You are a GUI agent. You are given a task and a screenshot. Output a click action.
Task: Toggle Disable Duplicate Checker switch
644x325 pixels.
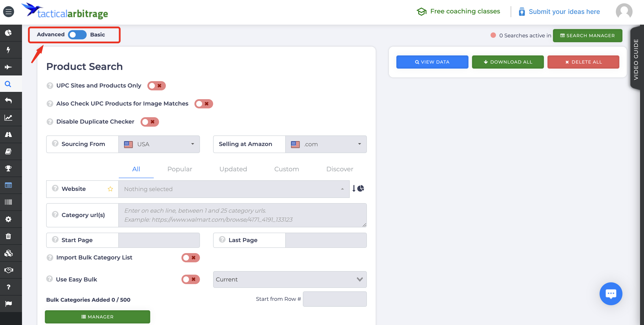point(150,122)
